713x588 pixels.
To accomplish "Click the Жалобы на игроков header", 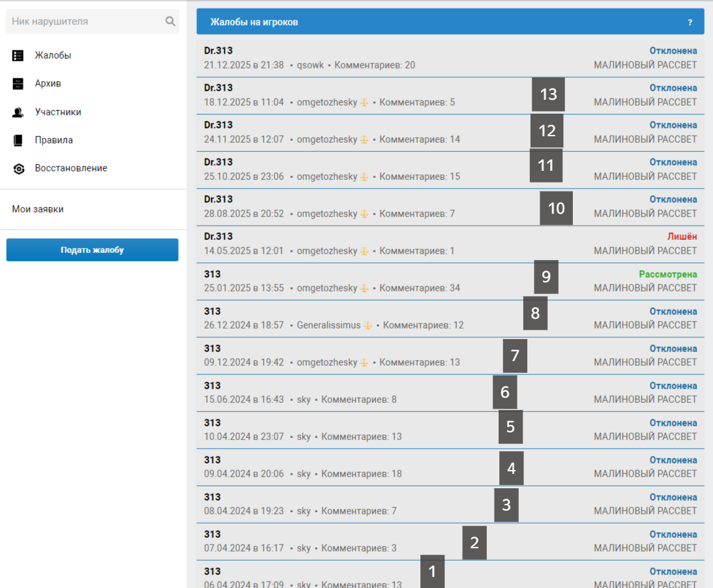I will [x=254, y=22].
